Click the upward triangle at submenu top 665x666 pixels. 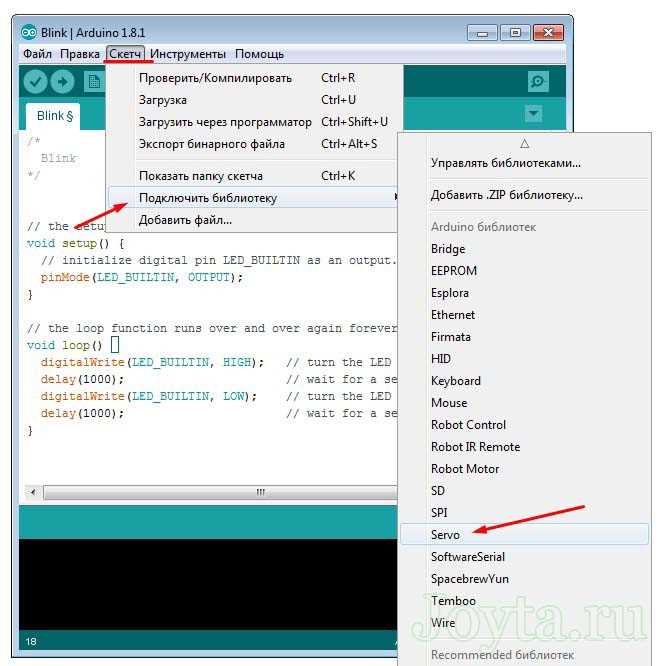pyautogui.click(x=525, y=144)
